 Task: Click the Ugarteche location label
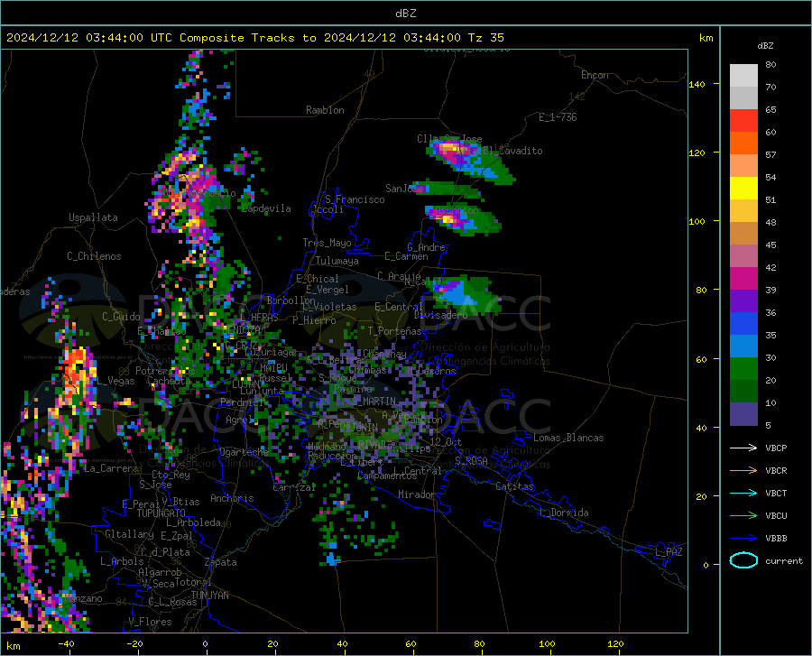click(244, 452)
